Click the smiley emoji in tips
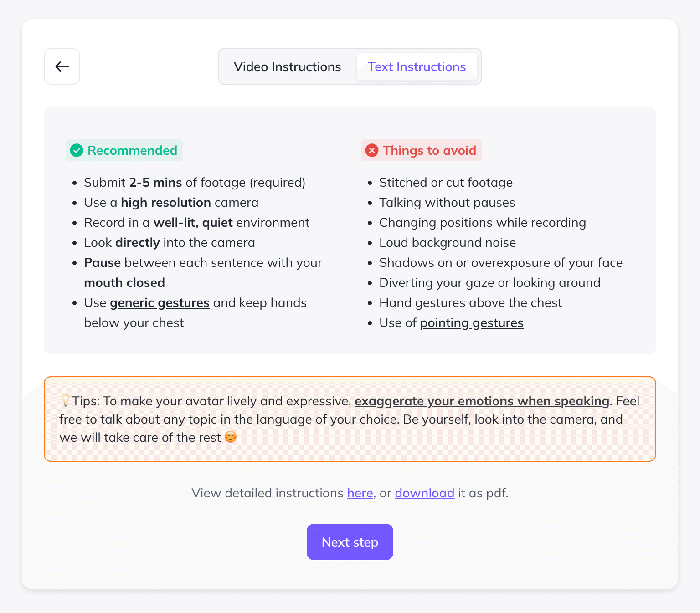The height and width of the screenshot is (613, 700). 231,437
